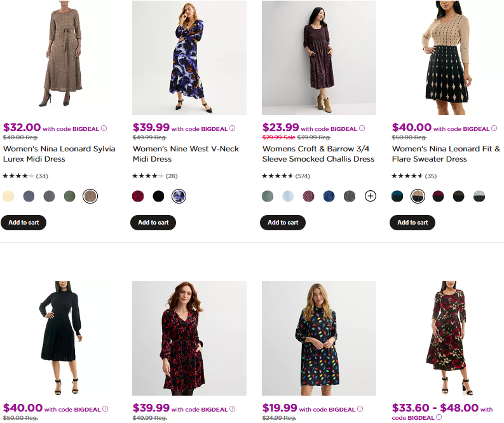Click info icon beside $23.99 BIGDEAL code
Image resolution: width=504 pixels, height=423 pixels.
[x=363, y=128]
